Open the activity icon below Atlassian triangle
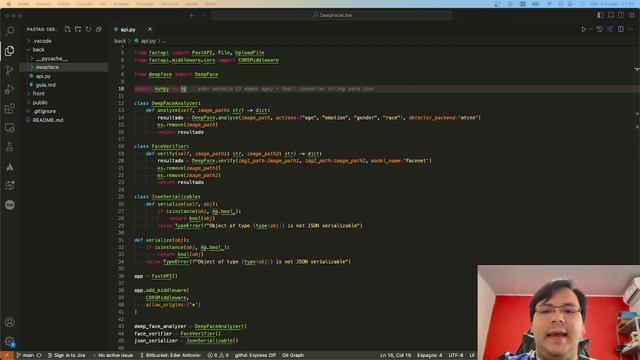Image resolution: width=640 pixels, height=360 pixels. point(10,186)
